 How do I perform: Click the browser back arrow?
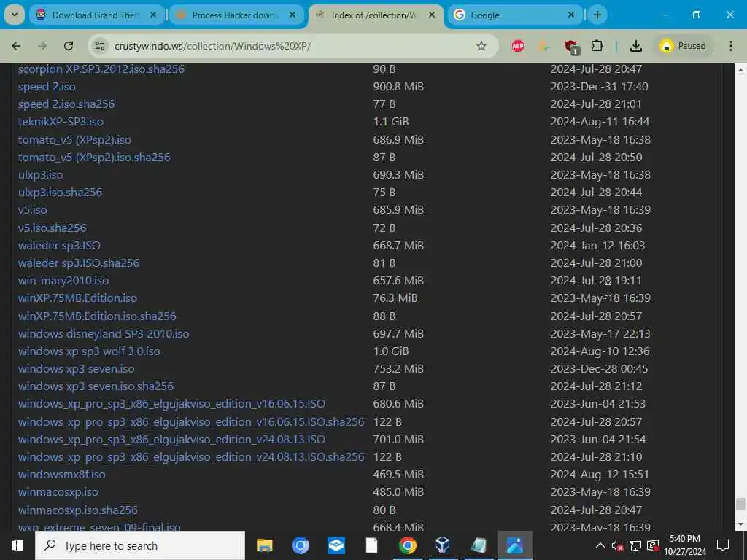pyautogui.click(x=16, y=46)
